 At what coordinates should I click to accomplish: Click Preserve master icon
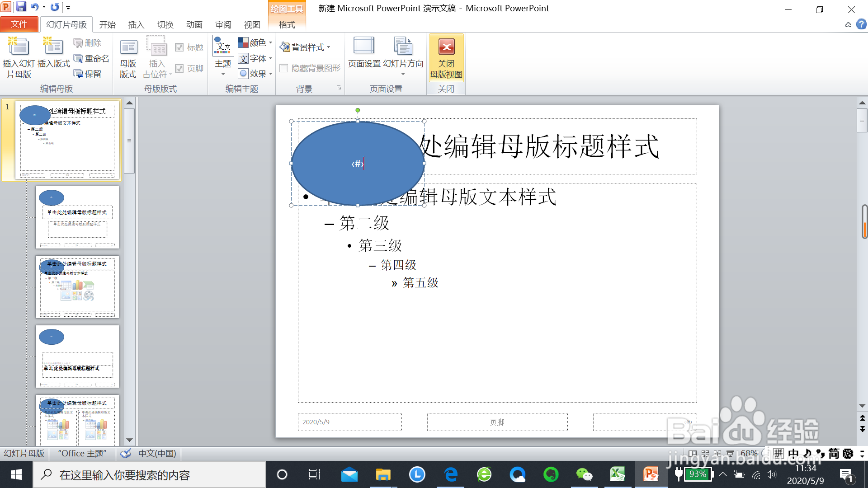[x=78, y=74]
